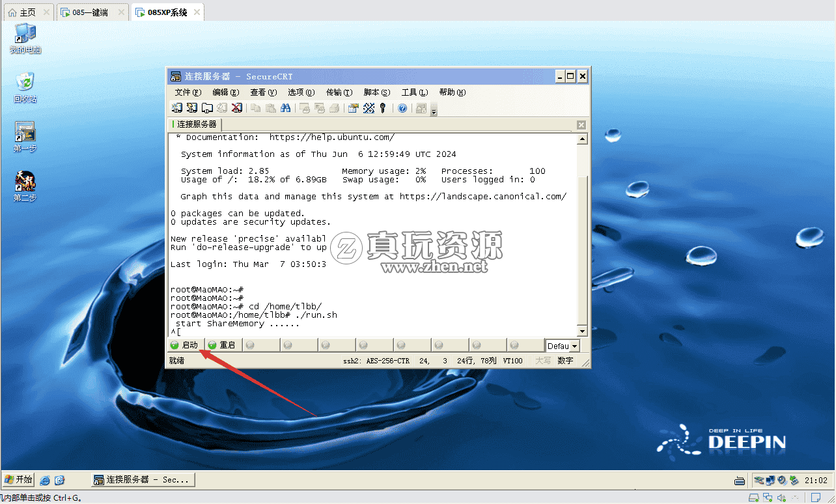Click the Connect toolbar icon in SecureCRT
The height and width of the screenshot is (504, 836).
[x=176, y=108]
